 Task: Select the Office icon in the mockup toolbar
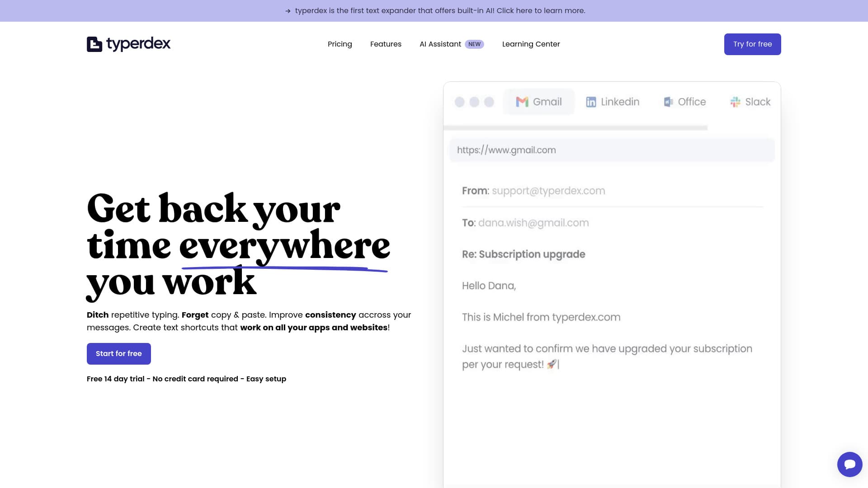(x=668, y=102)
